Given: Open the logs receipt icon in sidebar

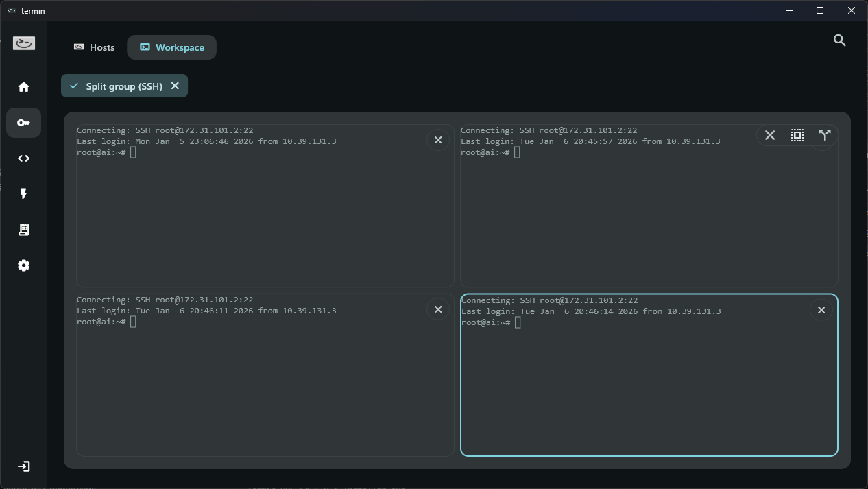Looking at the screenshot, I should (x=23, y=230).
